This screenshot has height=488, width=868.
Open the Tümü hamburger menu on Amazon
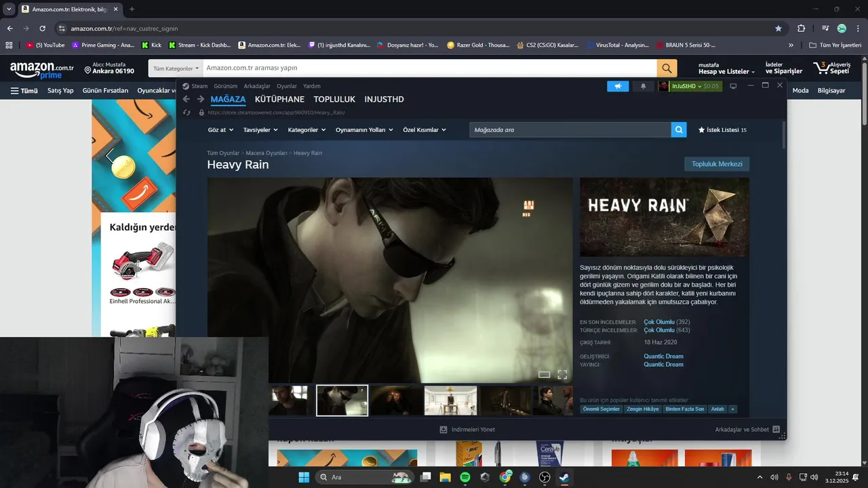click(x=24, y=90)
